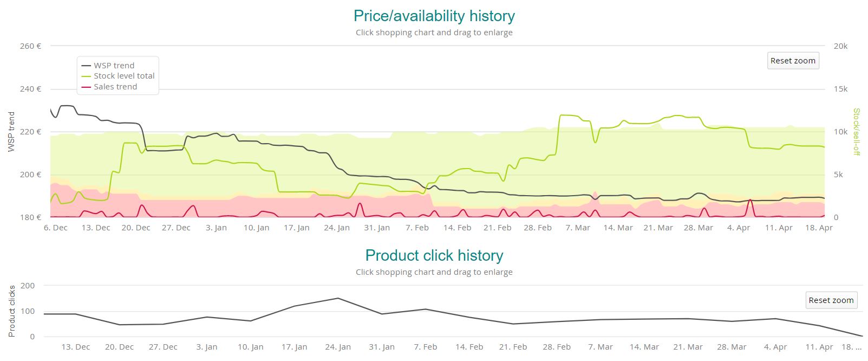Select the 18. Apr label on the price chart axis

[x=819, y=228]
